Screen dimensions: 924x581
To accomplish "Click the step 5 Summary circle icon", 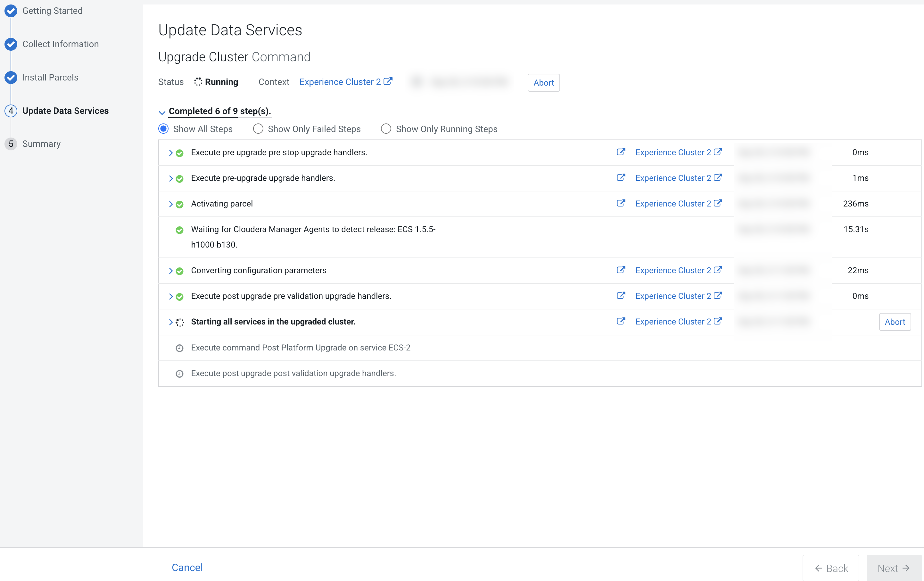I will tap(11, 144).
